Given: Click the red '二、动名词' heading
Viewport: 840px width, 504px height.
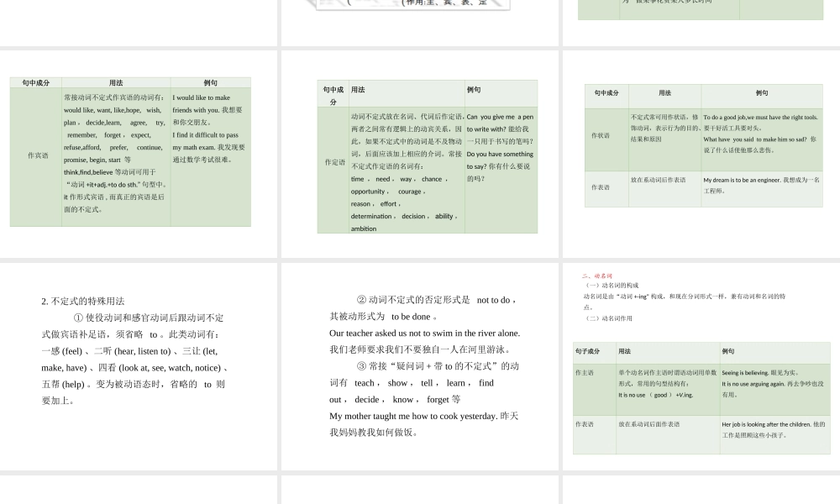Looking at the screenshot, I should (597, 276).
